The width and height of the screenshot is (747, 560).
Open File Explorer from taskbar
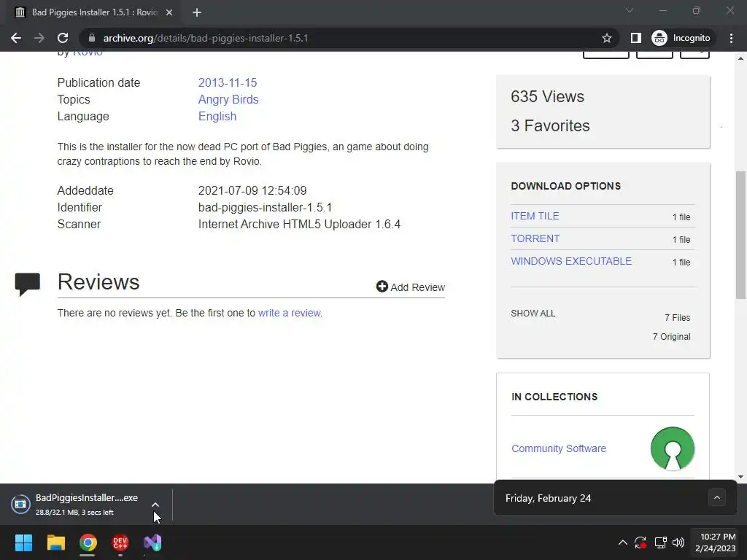(55, 542)
